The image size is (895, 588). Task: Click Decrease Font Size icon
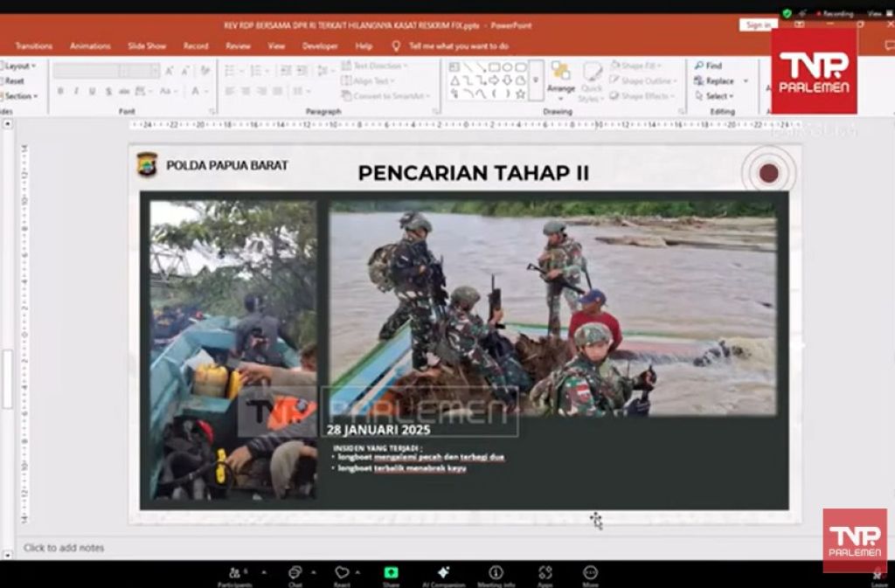point(185,71)
